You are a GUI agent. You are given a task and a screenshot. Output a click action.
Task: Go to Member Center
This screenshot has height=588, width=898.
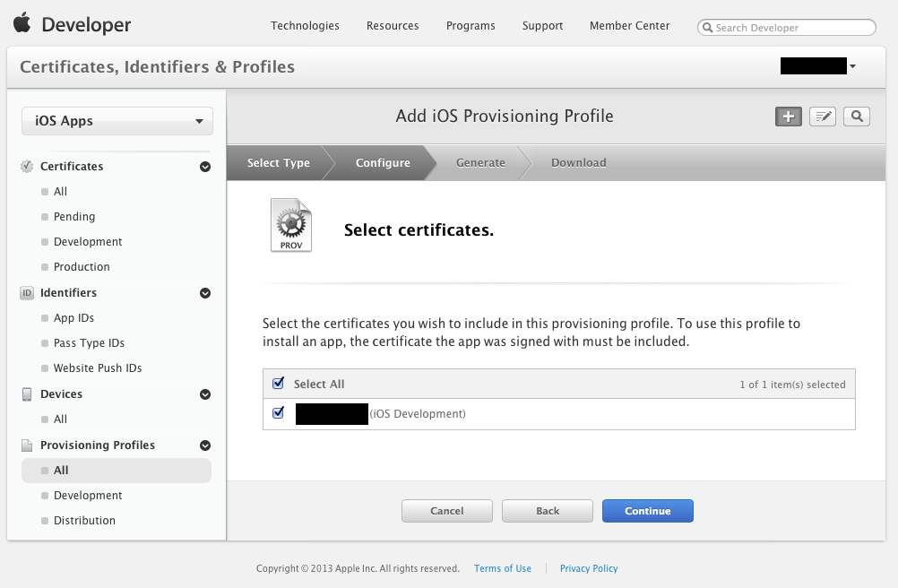[x=629, y=26]
